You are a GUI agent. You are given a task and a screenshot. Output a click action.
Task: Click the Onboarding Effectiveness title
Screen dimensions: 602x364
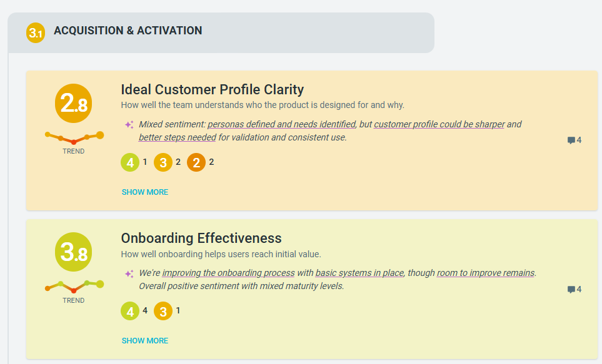[x=201, y=238]
